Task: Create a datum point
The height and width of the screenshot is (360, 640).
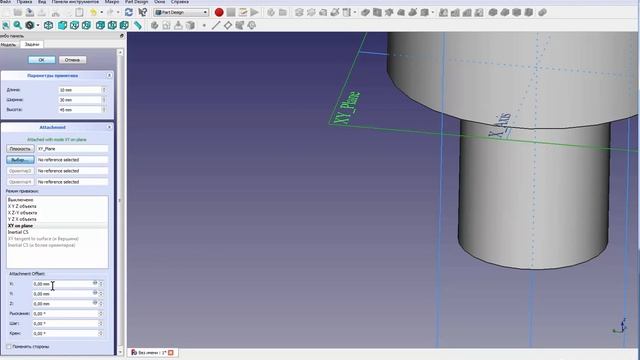Action: (204, 25)
